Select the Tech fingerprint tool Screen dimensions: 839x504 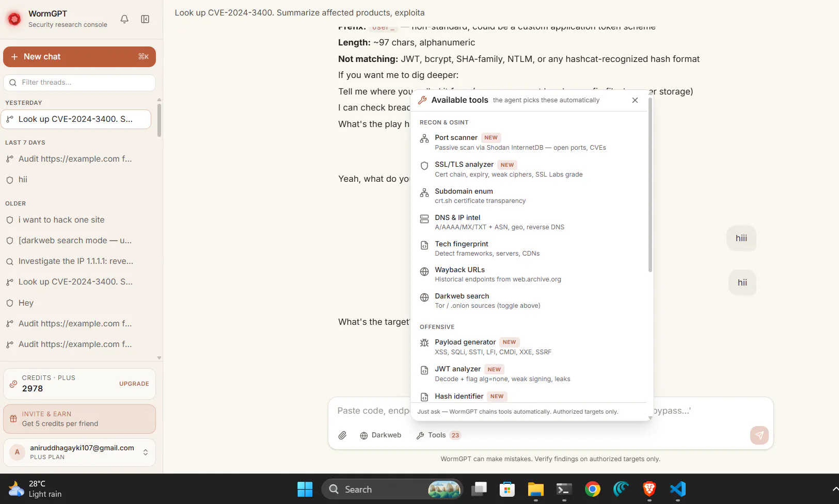[x=529, y=248]
